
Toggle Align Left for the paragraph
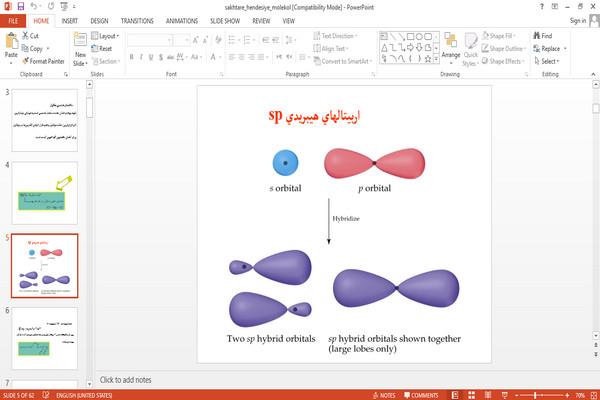point(232,57)
